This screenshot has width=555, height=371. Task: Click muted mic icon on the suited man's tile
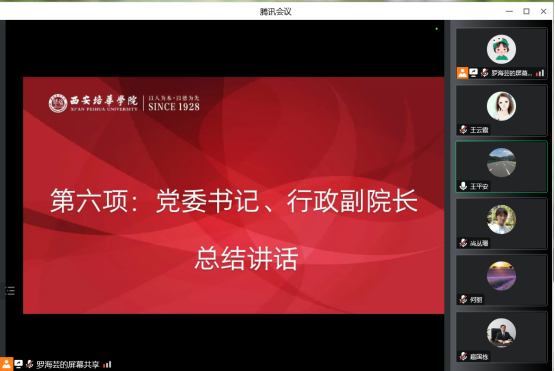pos(463,356)
